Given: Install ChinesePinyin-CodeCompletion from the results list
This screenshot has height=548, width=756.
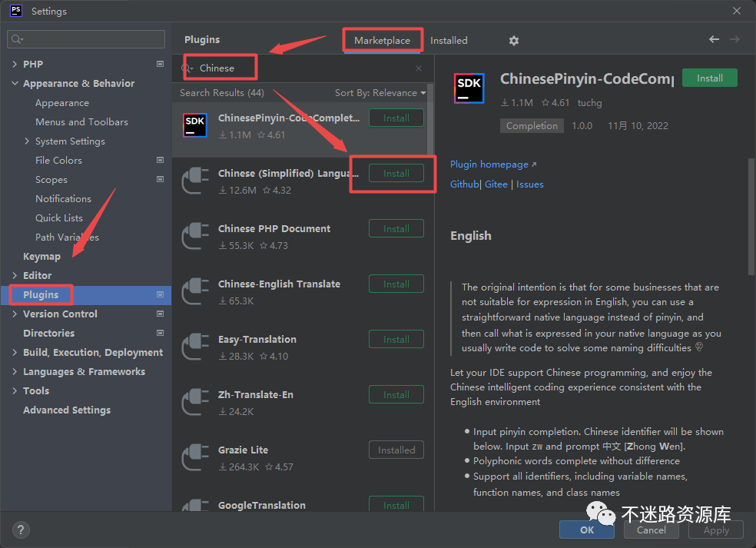Looking at the screenshot, I should [396, 118].
